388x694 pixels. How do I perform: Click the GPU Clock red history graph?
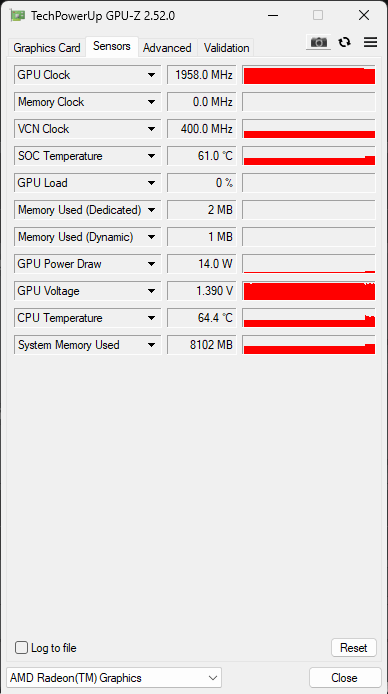(309, 75)
